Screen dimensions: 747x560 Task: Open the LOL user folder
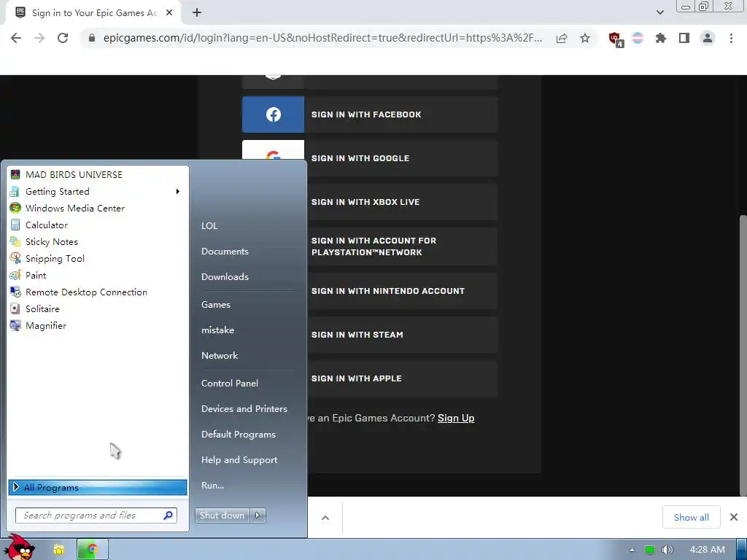coord(209,226)
